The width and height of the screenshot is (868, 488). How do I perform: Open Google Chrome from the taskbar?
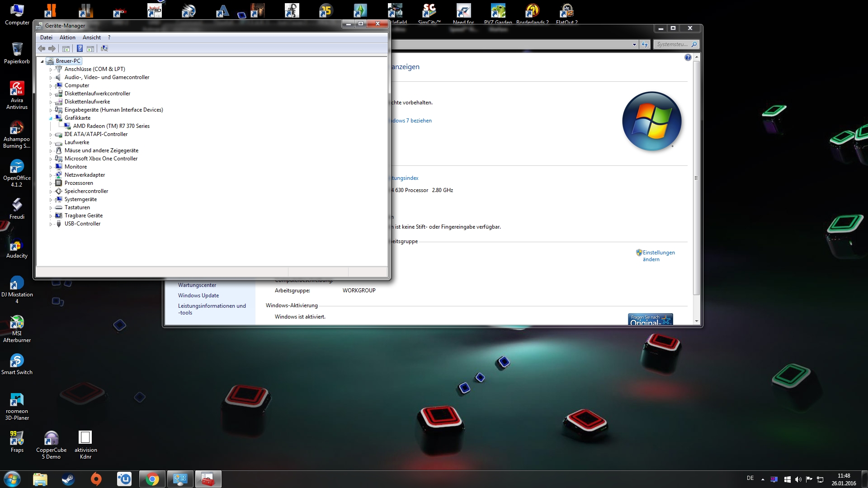pyautogui.click(x=152, y=479)
